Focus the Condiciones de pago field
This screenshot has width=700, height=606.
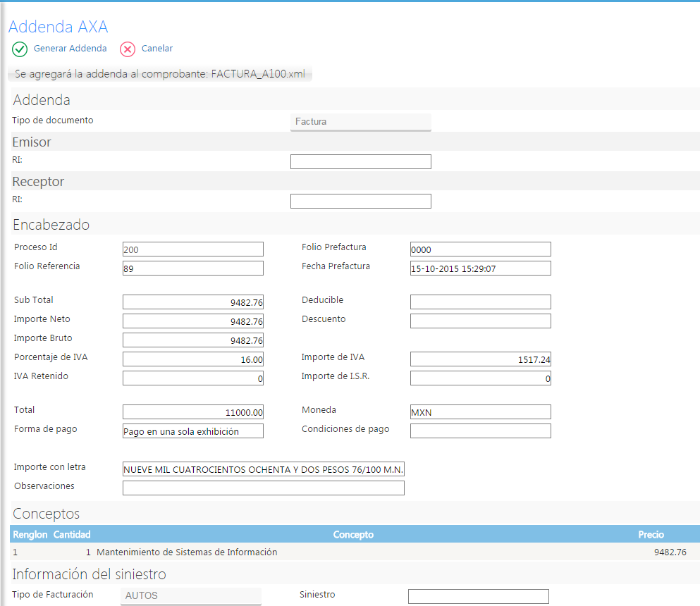(480, 431)
